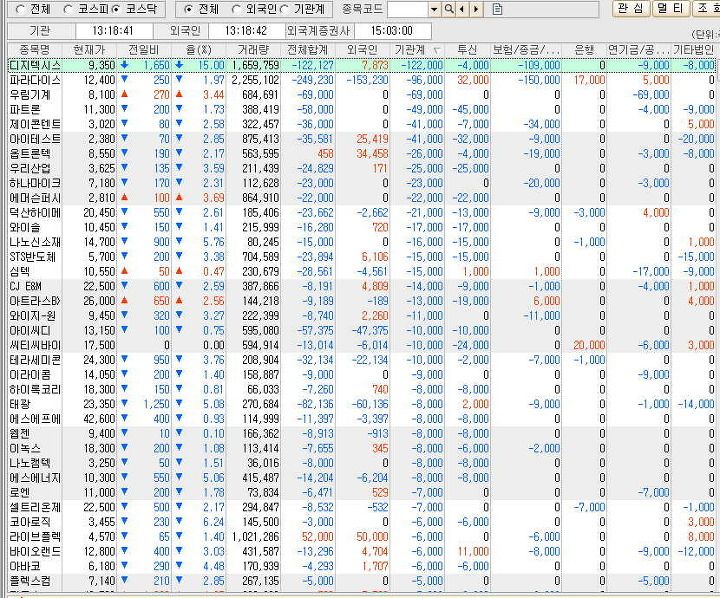This screenshot has height=598, width=720.
Task: Select the 디지텍시스 stock row
Action: (x=362, y=65)
